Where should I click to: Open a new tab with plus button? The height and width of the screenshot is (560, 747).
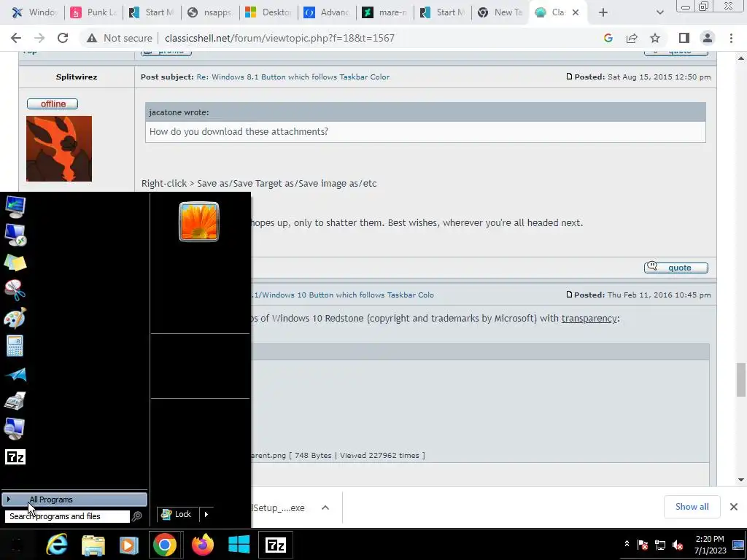pos(603,12)
